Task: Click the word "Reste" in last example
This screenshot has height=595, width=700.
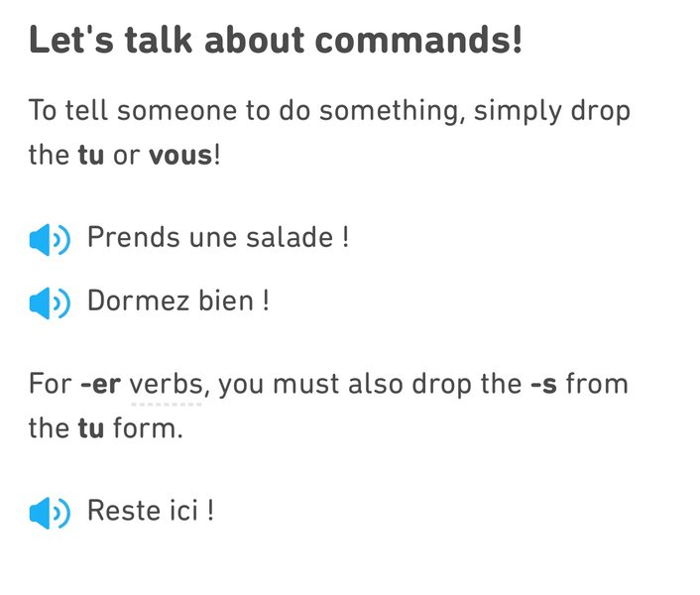Action: click(x=124, y=510)
